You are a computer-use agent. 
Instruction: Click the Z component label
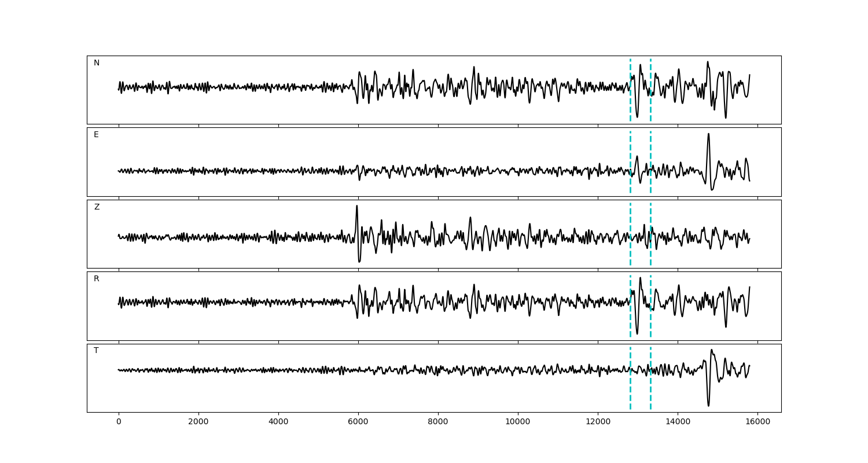[97, 207]
